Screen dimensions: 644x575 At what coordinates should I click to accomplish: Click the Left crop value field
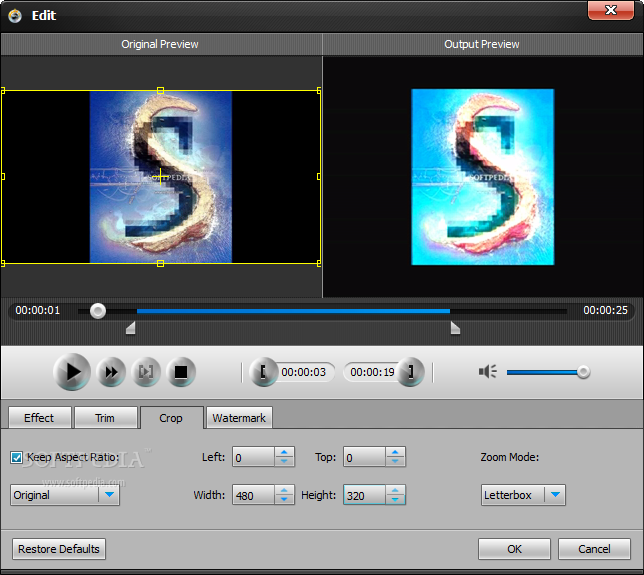253,457
